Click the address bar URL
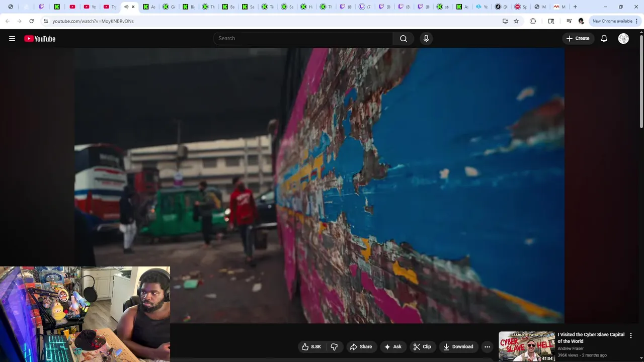Screen dimensions: 644x362 [93, 21]
